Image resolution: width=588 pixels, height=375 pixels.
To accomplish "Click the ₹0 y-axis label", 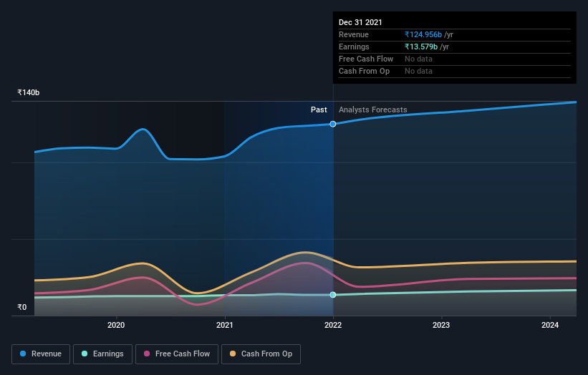I will click(x=22, y=307).
